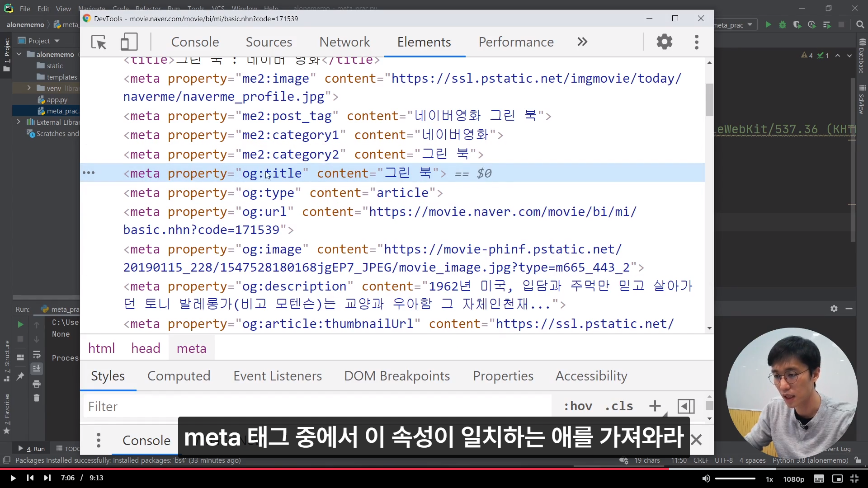
Task: Open the me2:image ssl.pstatic.net link
Action: point(402,88)
